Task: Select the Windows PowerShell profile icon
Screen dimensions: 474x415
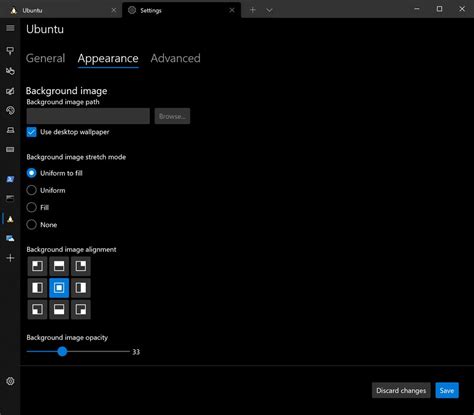Action: (x=10, y=179)
